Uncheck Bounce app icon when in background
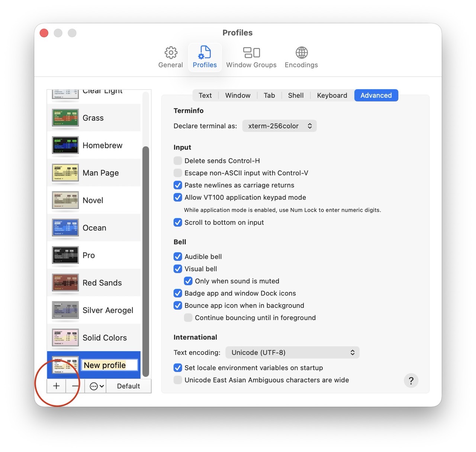476x452 pixels. tap(178, 306)
